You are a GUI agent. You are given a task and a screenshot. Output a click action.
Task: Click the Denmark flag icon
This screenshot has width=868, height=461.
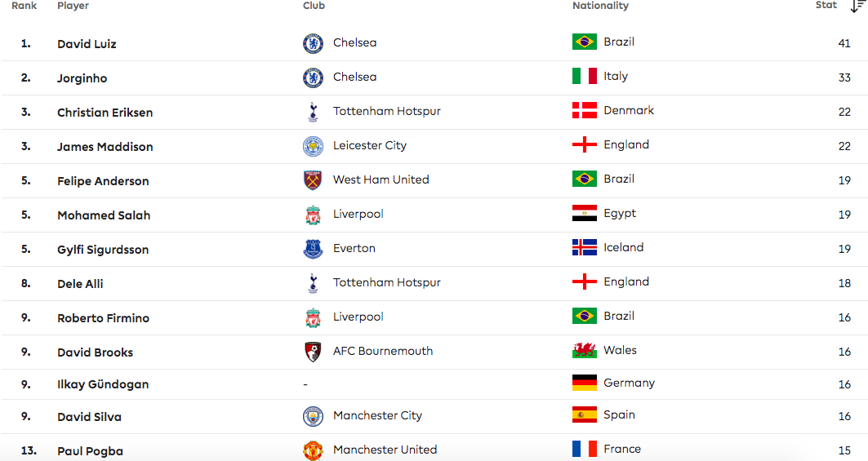coord(585,111)
